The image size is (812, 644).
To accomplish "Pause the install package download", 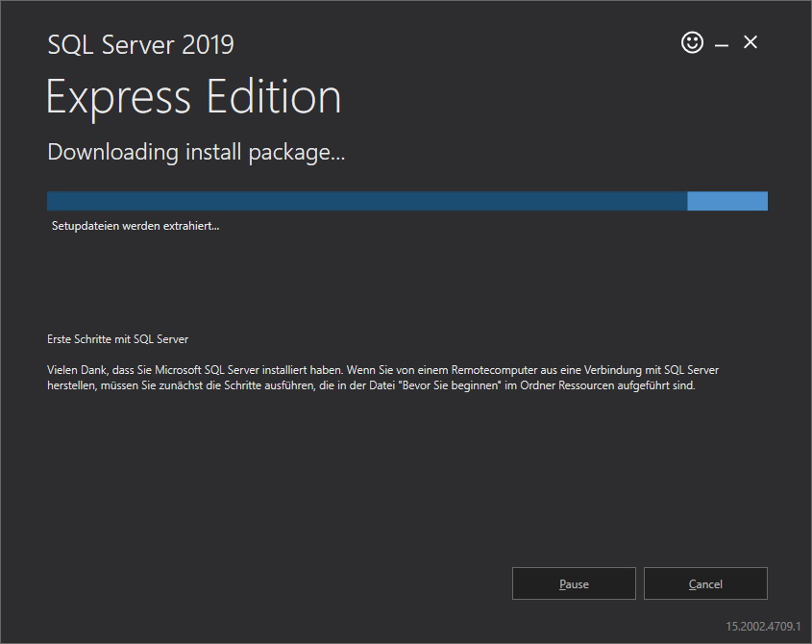I will tap(574, 583).
